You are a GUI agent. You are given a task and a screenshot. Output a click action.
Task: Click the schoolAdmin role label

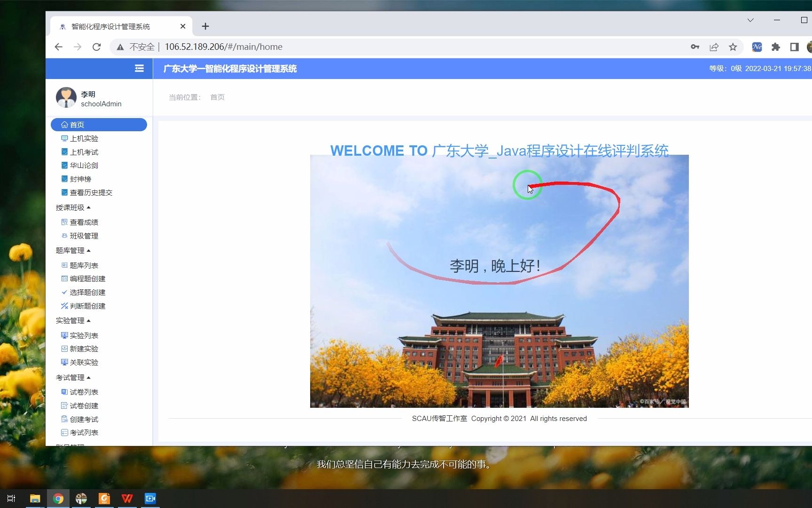101,104
